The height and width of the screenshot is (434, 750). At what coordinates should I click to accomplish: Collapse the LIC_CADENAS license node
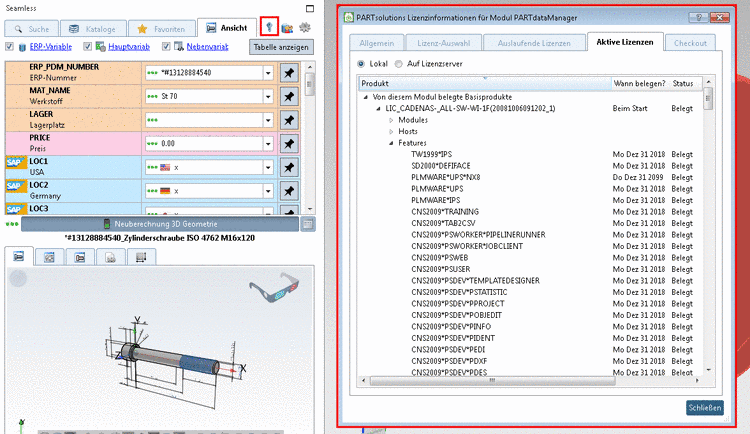click(x=378, y=109)
